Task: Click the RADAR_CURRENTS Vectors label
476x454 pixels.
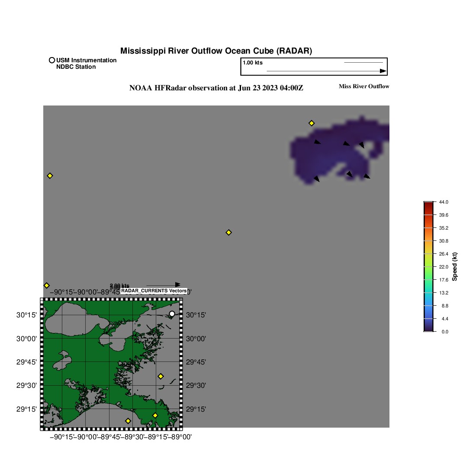Action: 154,291
